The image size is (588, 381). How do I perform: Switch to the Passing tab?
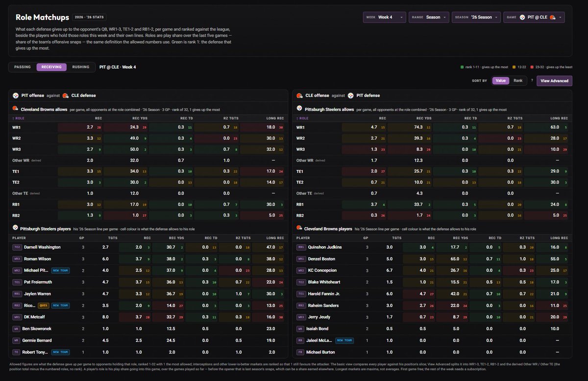tap(23, 67)
